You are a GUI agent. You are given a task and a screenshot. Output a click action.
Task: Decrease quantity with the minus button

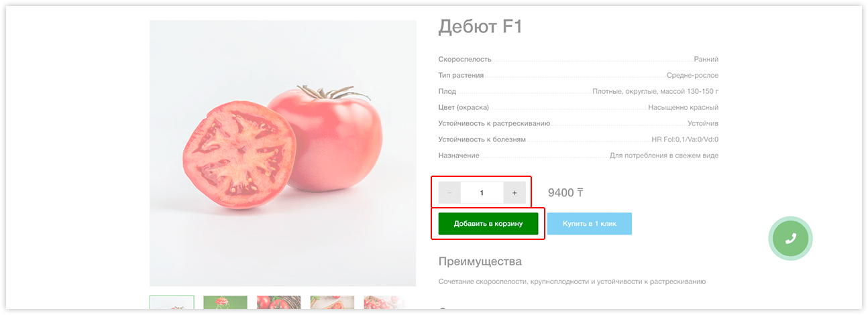(x=449, y=193)
